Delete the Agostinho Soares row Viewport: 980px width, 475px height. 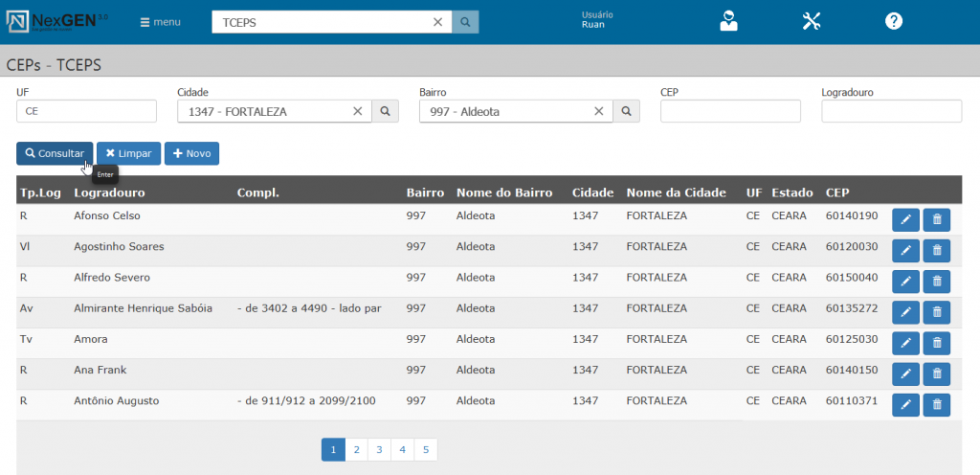pyautogui.click(x=937, y=251)
